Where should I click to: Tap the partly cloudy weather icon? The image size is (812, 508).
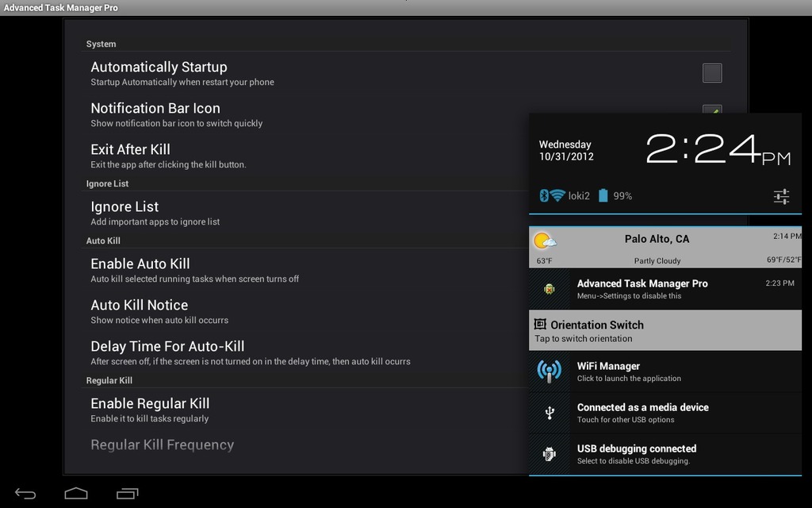545,241
